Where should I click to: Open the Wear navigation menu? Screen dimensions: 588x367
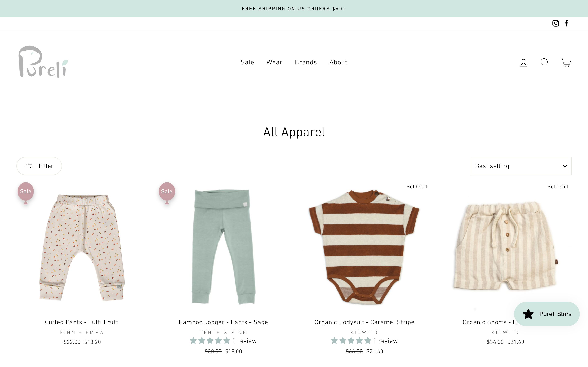pos(274,62)
